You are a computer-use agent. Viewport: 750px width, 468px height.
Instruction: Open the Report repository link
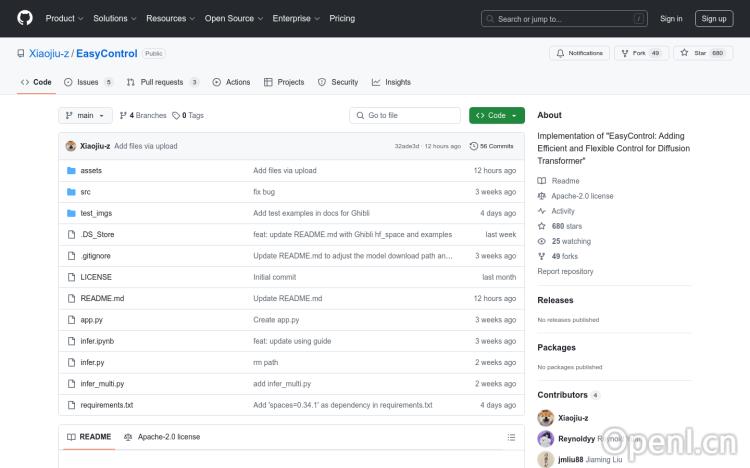[565, 271]
